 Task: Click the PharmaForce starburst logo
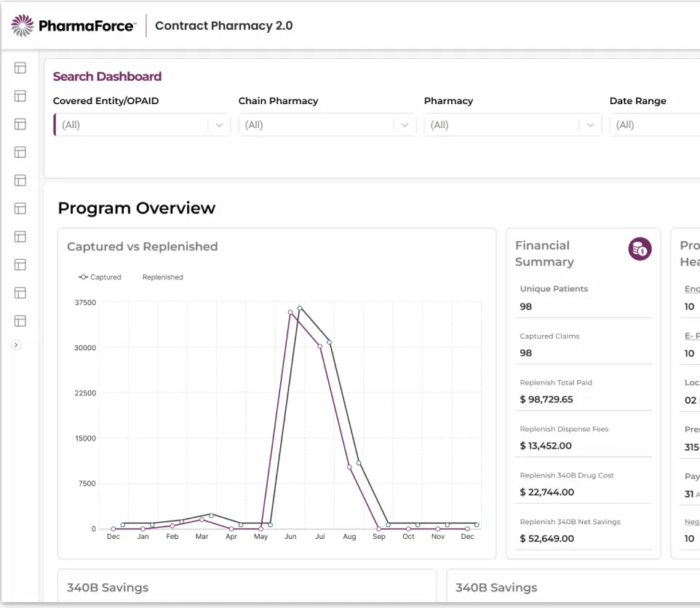pyautogui.click(x=23, y=25)
